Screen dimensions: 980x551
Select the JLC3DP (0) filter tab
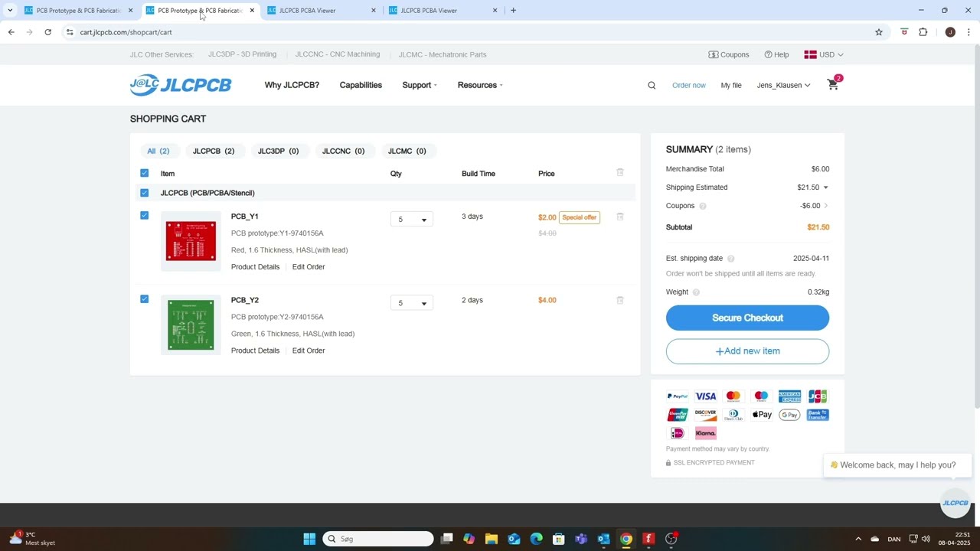pos(278,151)
